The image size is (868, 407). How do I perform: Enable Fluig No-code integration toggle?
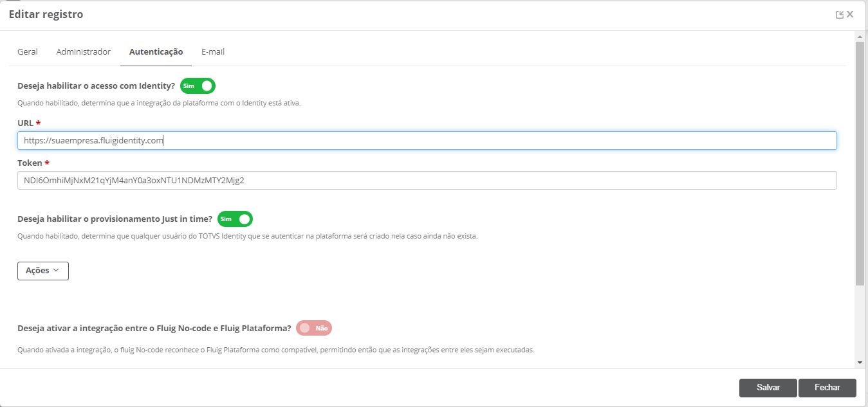pos(314,328)
